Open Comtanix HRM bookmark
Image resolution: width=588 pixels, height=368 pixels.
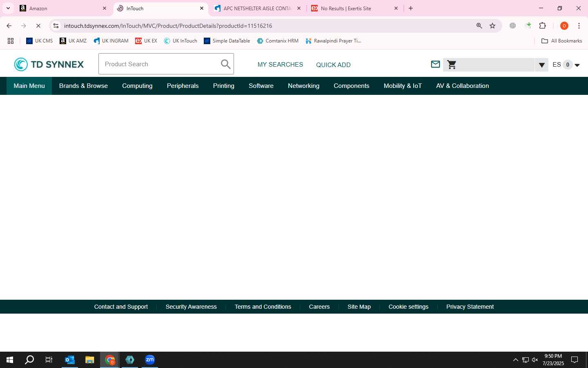click(x=278, y=41)
